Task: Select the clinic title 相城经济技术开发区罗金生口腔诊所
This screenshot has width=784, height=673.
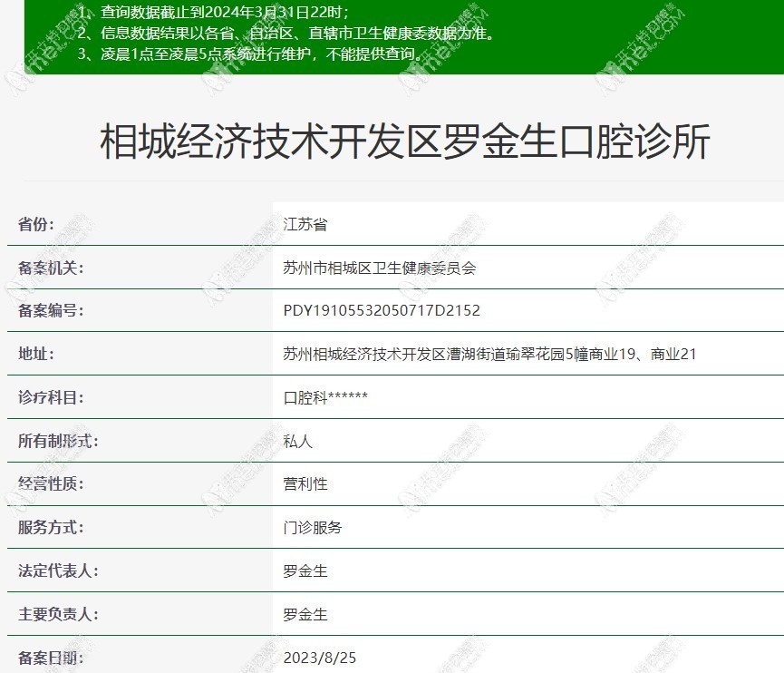Action: tap(405, 142)
